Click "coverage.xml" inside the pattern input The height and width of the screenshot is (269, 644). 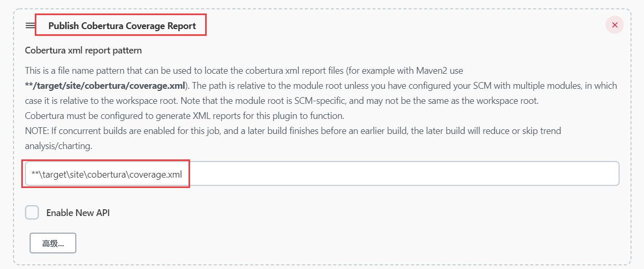(156, 174)
